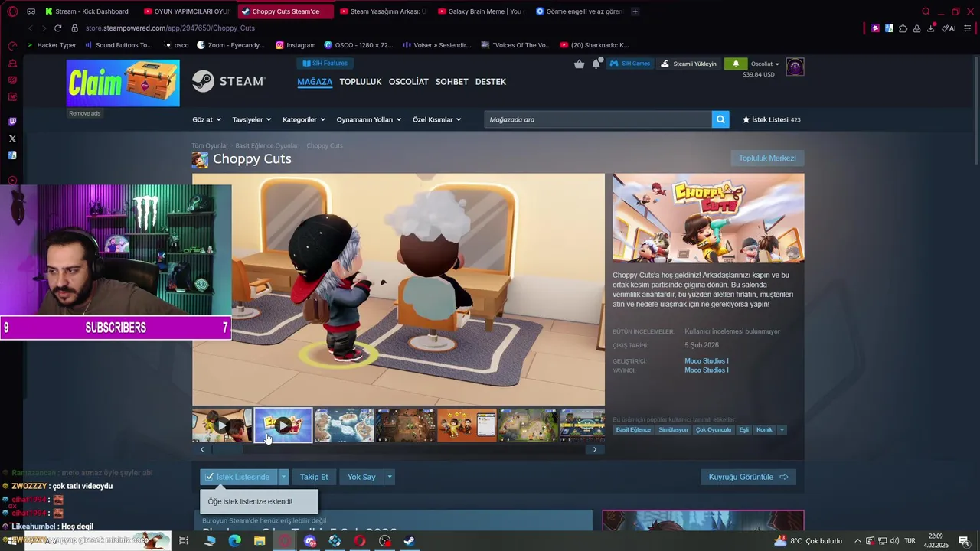
Task: Switch to Steam Yasağının Arkası tab
Action: [x=381, y=11]
